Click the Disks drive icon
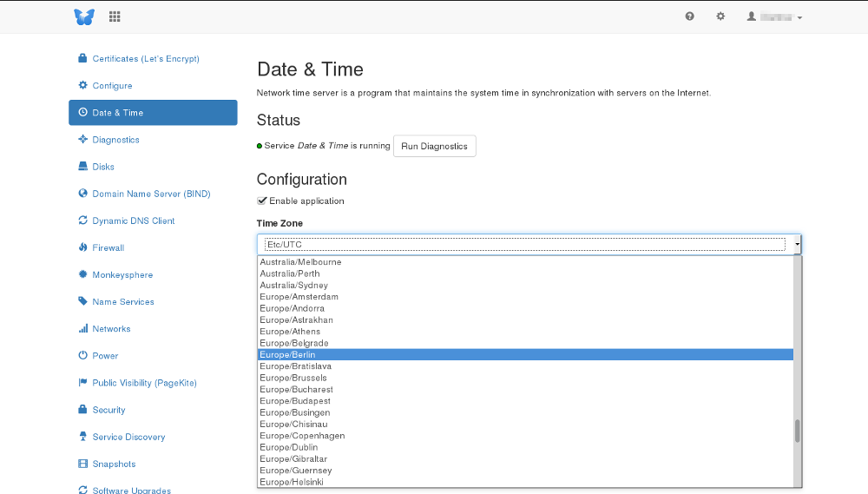 (x=83, y=166)
